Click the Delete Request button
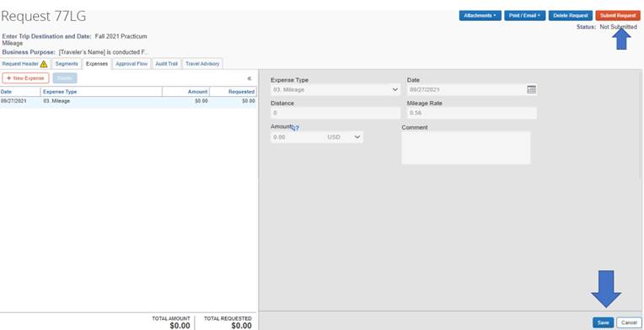Viewport: 644px width, 330px height. [571, 16]
